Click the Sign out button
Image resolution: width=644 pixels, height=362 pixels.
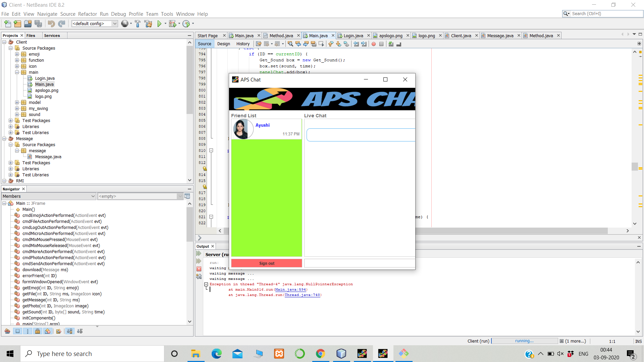266,263
